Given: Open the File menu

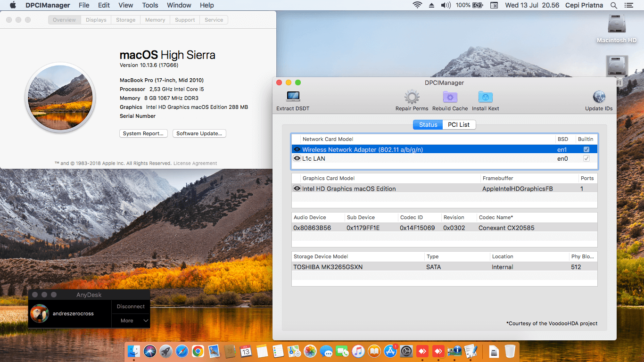Looking at the screenshot, I should tap(84, 5).
